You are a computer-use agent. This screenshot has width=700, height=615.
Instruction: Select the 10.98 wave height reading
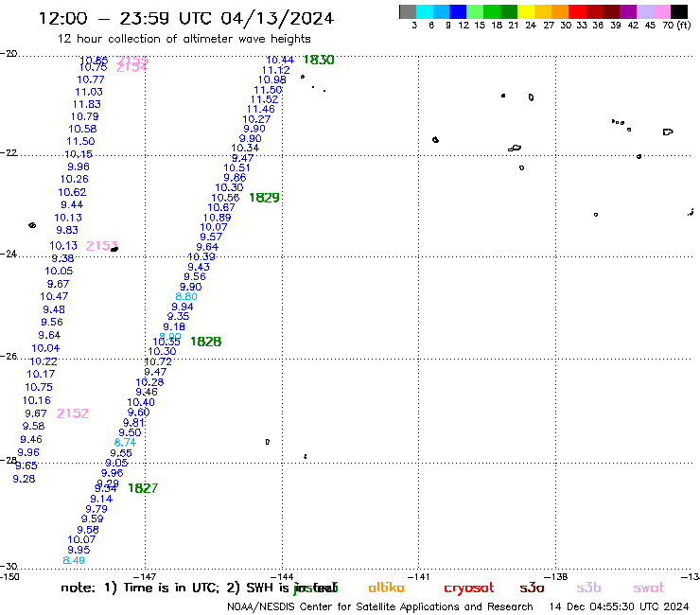(271, 79)
